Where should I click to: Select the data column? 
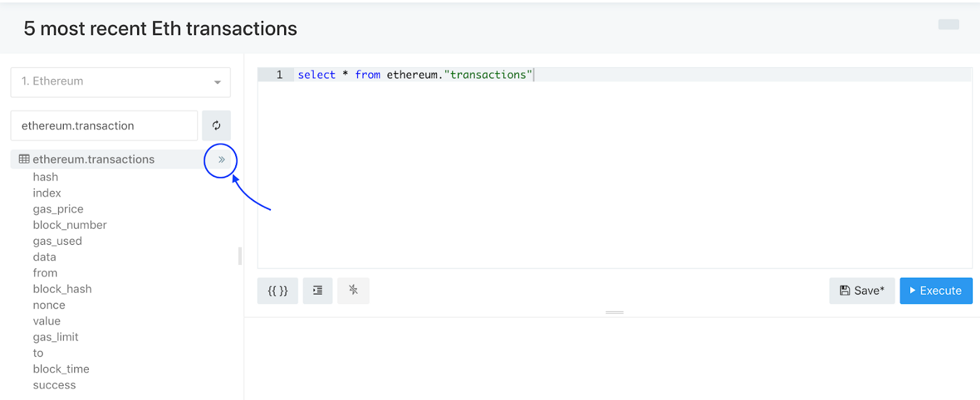click(44, 257)
